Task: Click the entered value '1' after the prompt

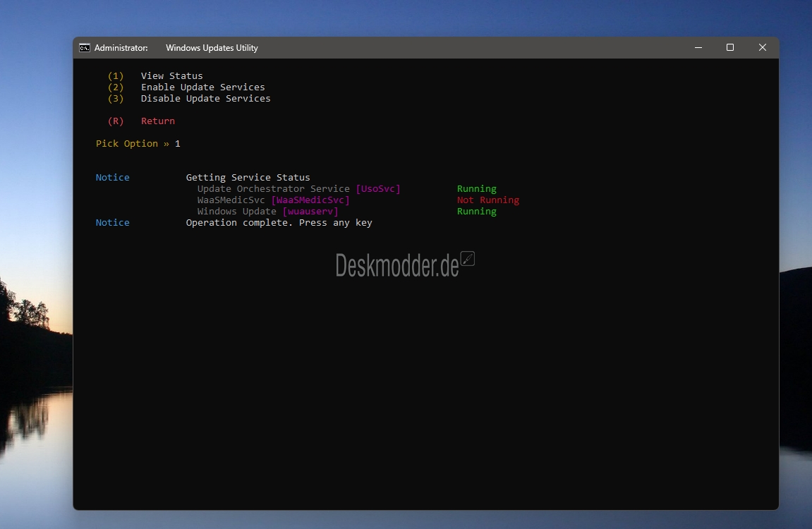Action: pyautogui.click(x=178, y=144)
